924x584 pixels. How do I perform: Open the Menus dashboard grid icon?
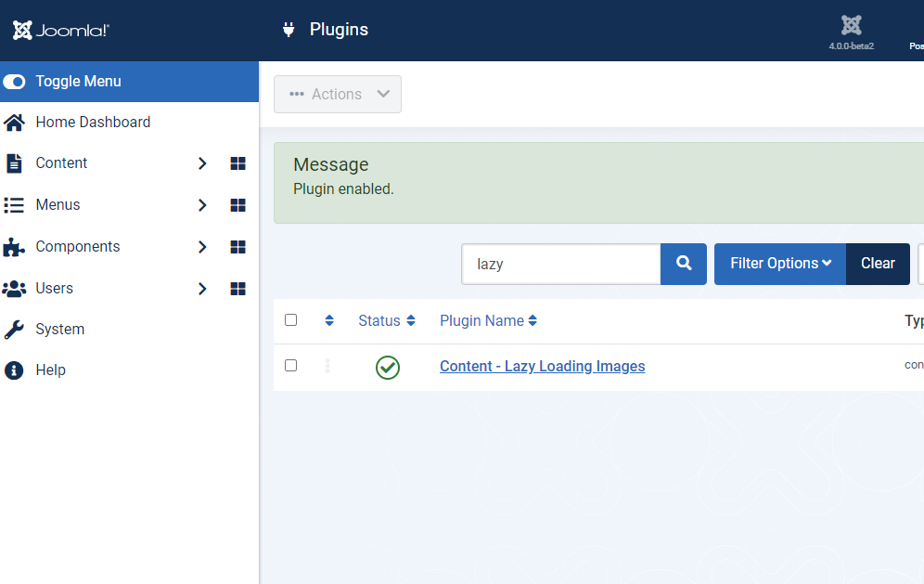pos(238,204)
